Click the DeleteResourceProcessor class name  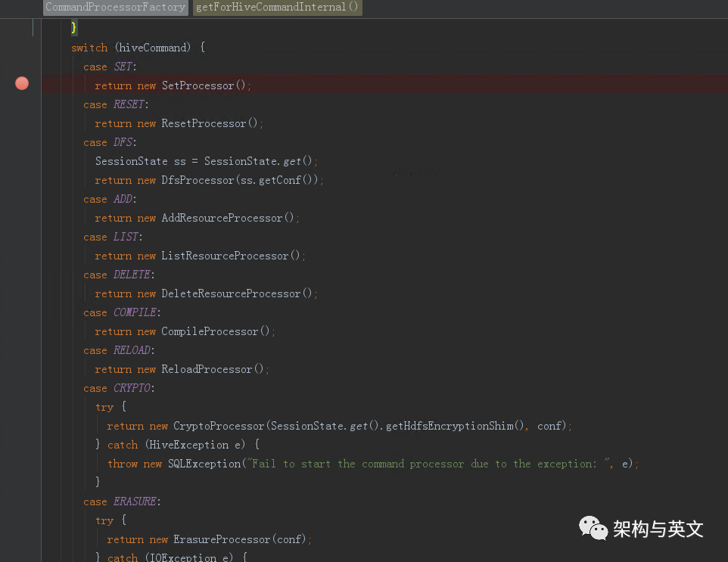[231, 293]
